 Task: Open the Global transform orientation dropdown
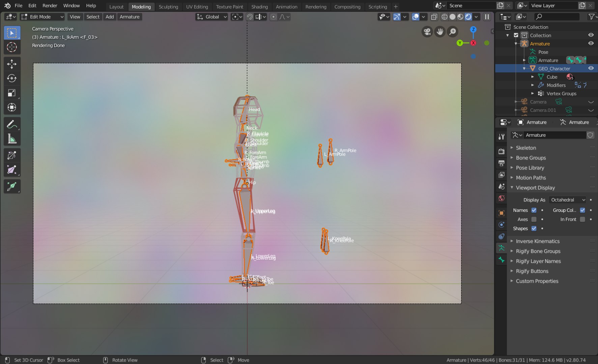pyautogui.click(x=212, y=17)
